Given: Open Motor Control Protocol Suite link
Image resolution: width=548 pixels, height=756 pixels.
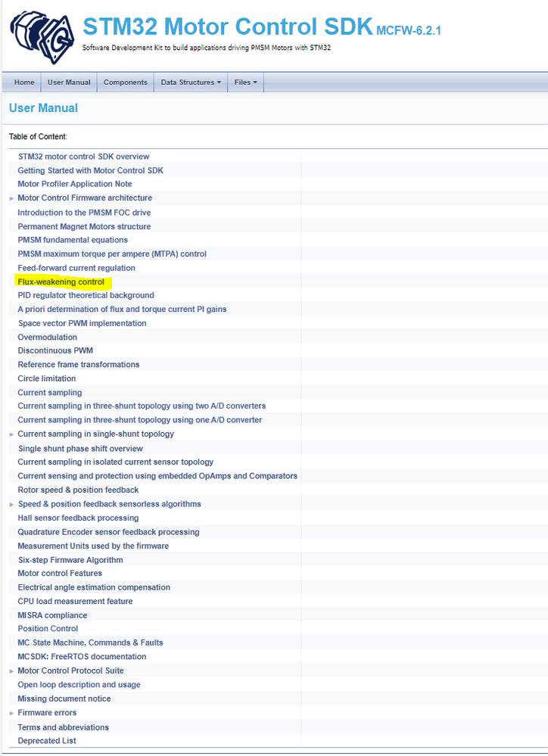Looking at the screenshot, I should (x=71, y=670).
